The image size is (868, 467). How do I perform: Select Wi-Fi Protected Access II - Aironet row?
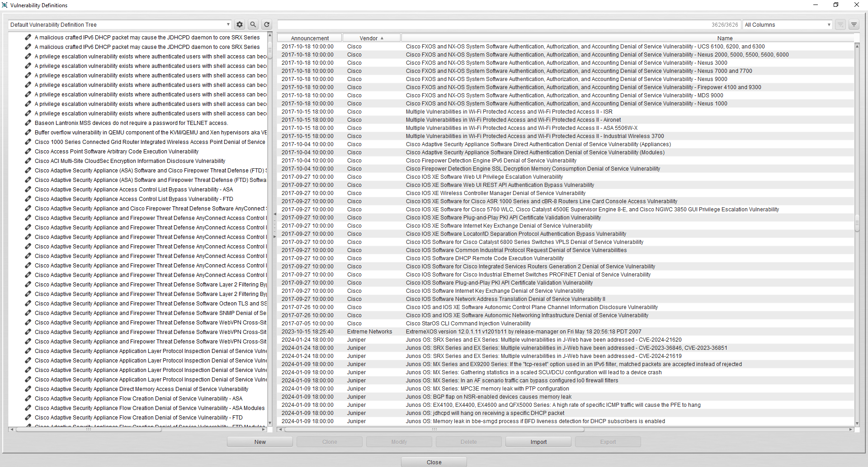(x=566, y=120)
